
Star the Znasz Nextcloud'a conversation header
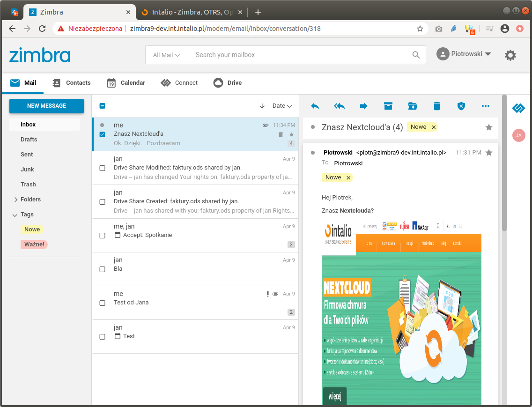pos(488,127)
